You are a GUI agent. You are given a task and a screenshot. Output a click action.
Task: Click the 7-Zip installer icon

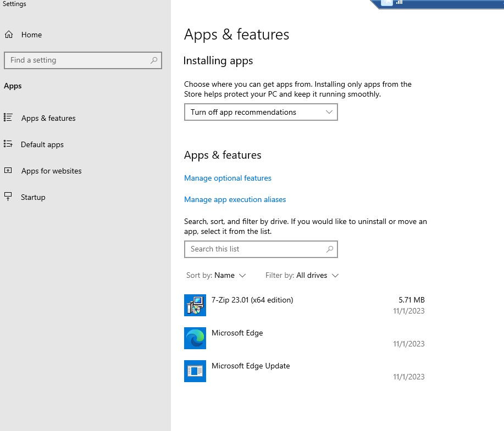(x=195, y=305)
